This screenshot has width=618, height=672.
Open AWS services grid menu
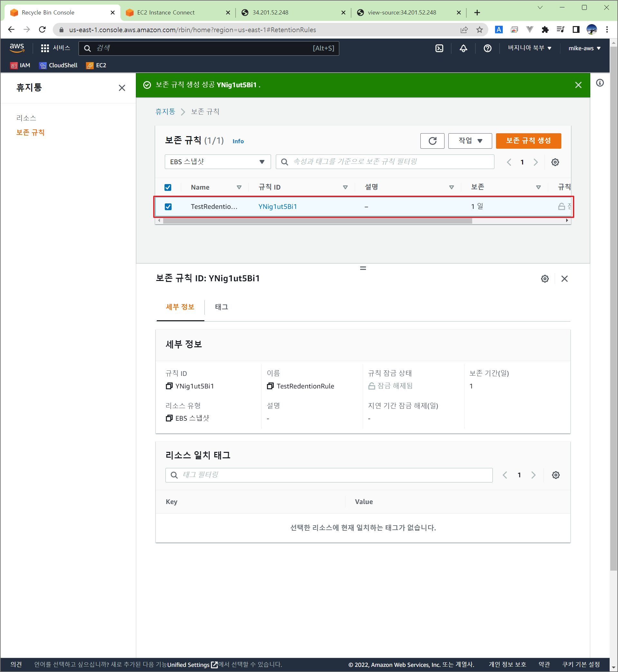coord(45,48)
